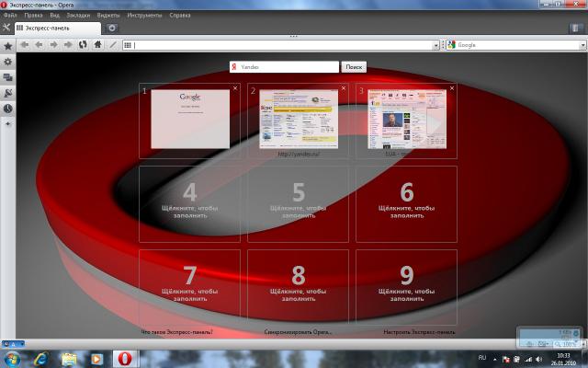588x368 pixels.
Task: Click the panel toggle wrench icon left of tabs
Action: (x=6, y=28)
